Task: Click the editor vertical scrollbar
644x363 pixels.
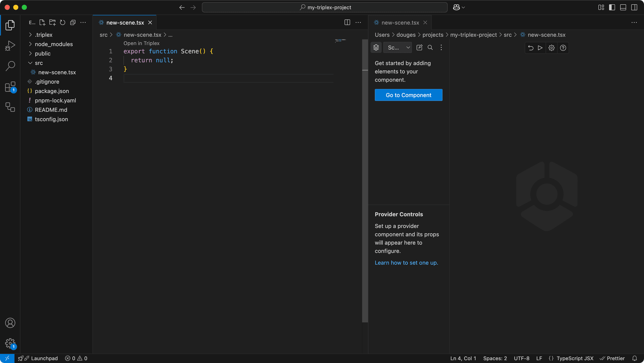Action: coord(365,181)
